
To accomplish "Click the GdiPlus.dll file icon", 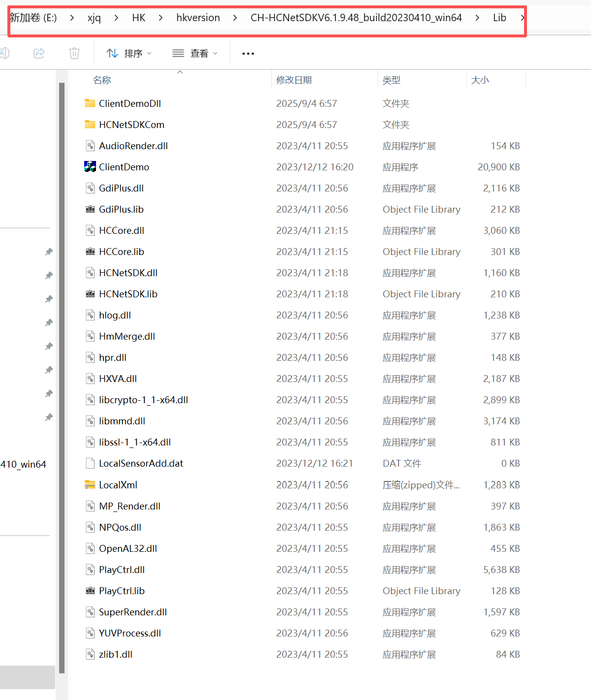I will [90, 188].
